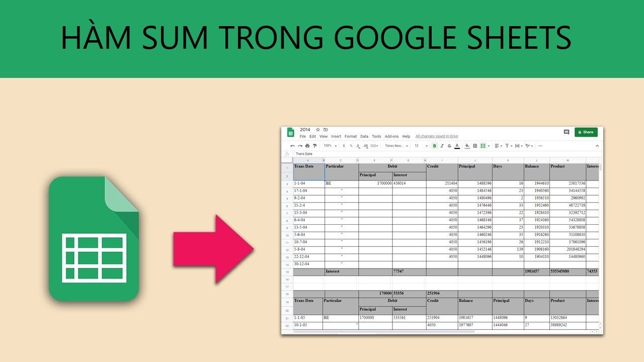The height and width of the screenshot is (362, 644).
Task: Select date cell '30-12-04'
Action: (309, 264)
